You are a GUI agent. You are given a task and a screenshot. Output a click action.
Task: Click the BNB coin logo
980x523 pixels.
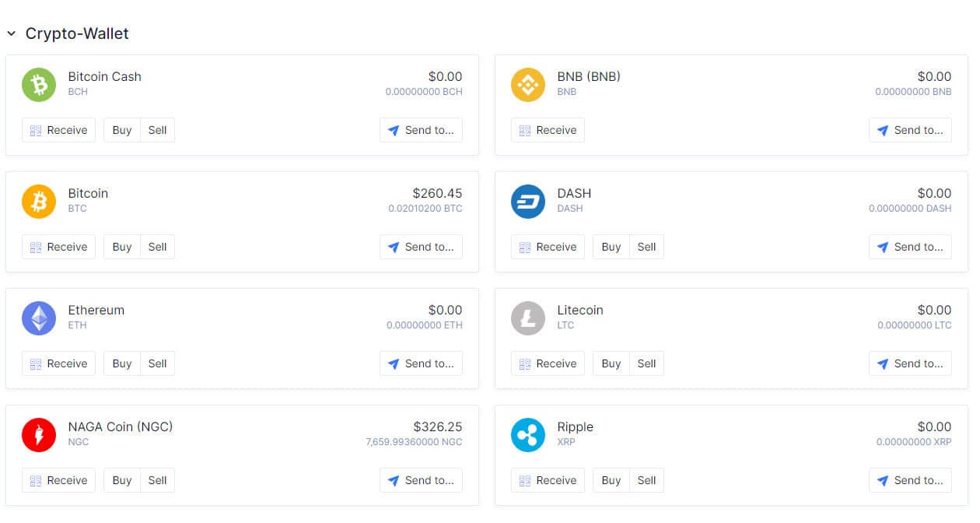pyautogui.click(x=528, y=85)
